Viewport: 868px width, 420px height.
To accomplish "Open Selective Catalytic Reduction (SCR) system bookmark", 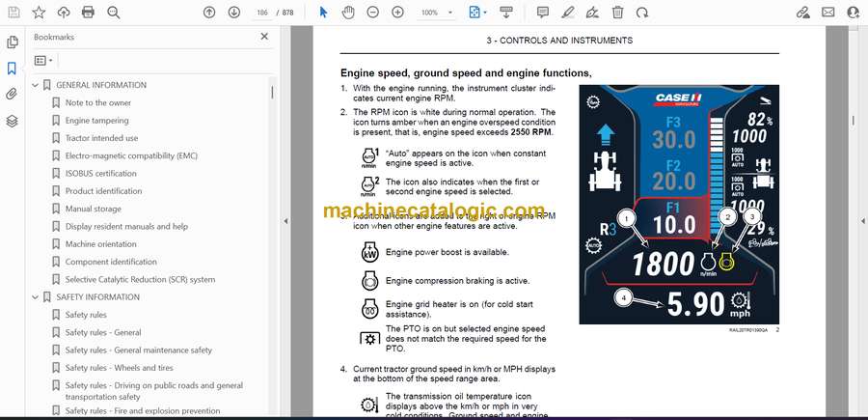I will [140, 280].
